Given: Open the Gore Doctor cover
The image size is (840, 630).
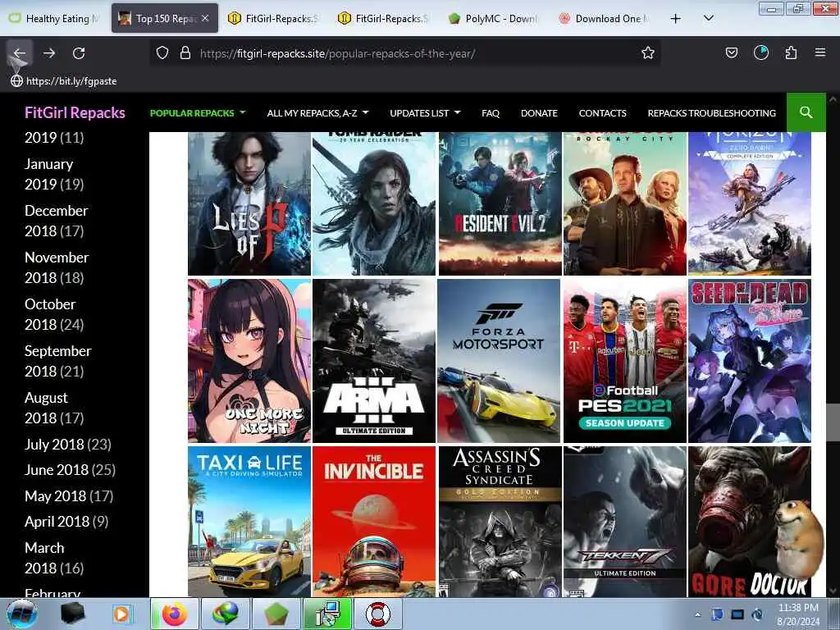Looking at the screenshot, I should [750, 521].
